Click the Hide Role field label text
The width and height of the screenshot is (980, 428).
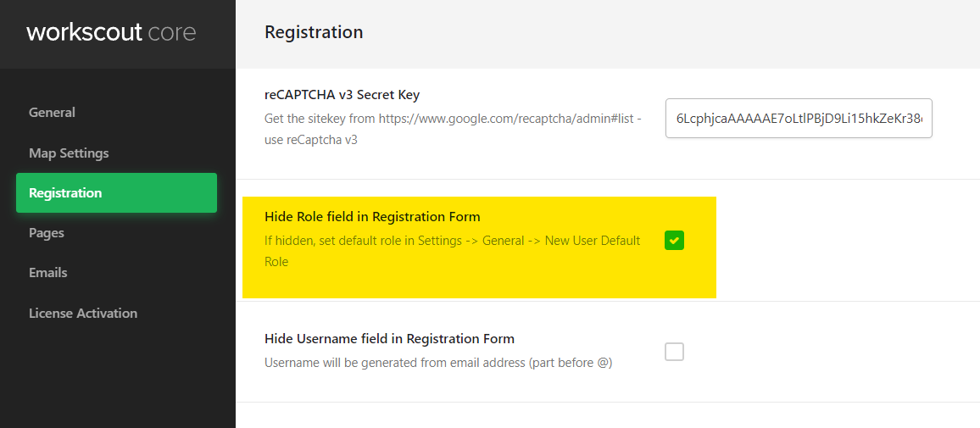372,217
